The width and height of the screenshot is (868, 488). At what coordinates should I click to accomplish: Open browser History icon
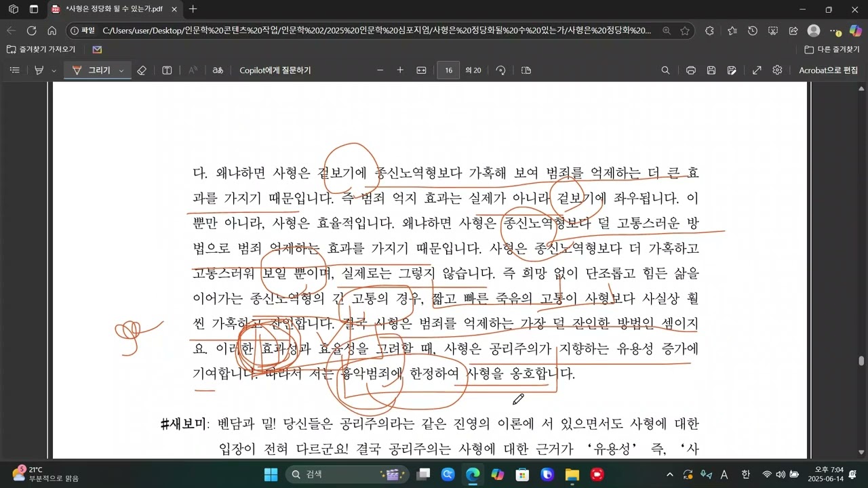(753, 30)
